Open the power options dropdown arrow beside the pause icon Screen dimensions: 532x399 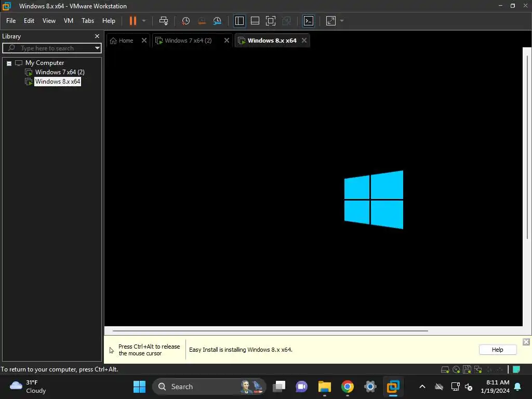pyautogui.click(x=144, y=21)
